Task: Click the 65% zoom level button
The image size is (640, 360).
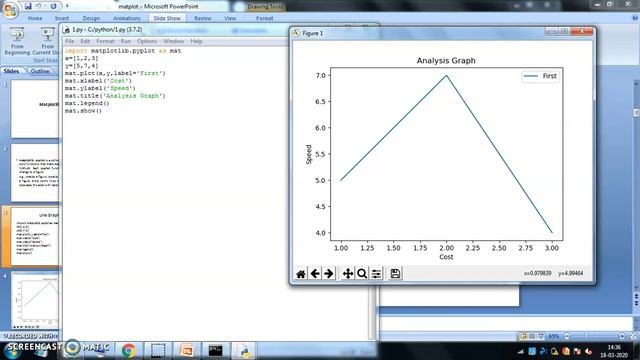Action: (554, 336)
